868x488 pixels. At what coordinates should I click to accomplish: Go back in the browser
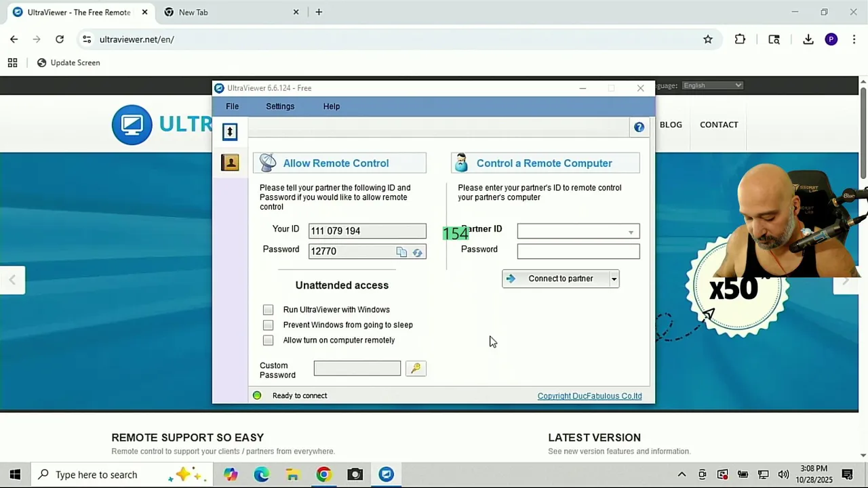click(14, 39)
